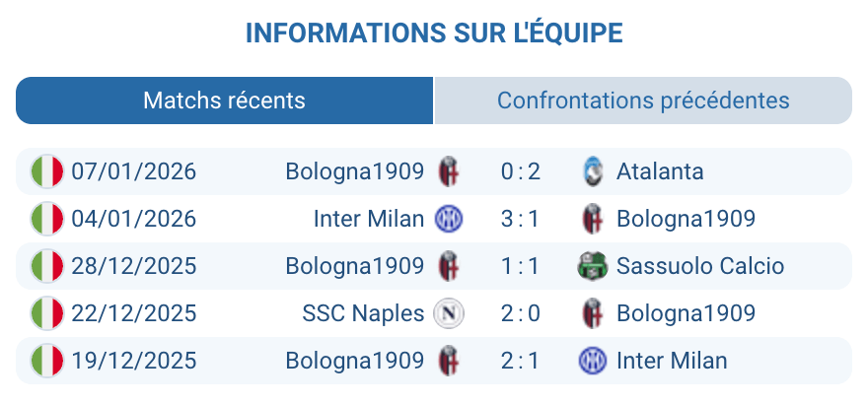Switch to the Matchs récents tab

click(x=224, y=101)
